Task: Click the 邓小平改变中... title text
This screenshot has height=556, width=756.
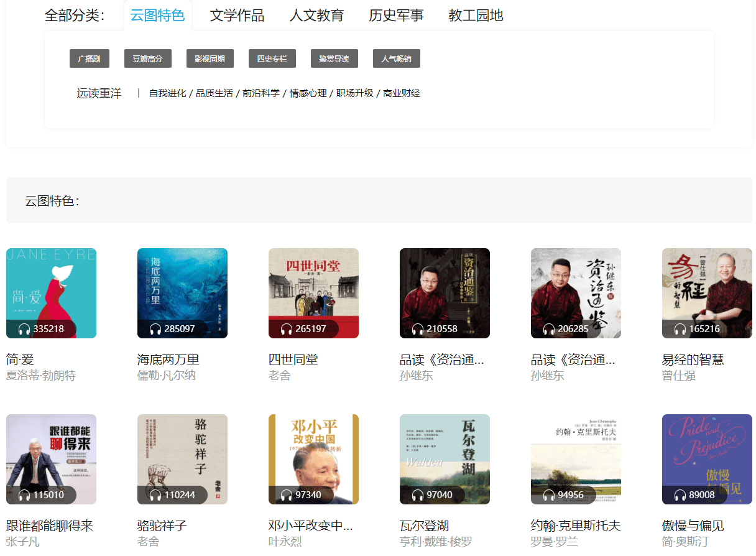Action: (311, 526)
